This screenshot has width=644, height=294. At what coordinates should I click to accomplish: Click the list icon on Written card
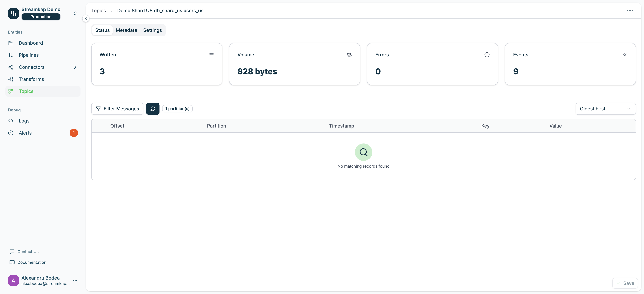(211, 55)
